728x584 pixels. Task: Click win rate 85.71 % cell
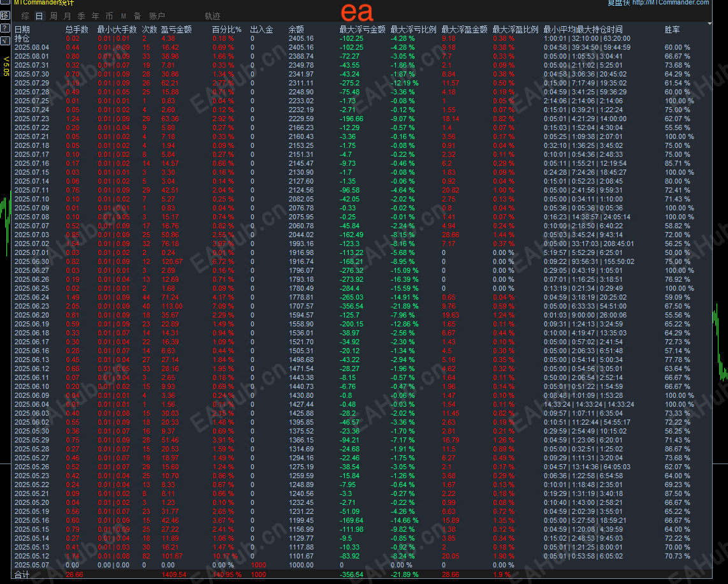[678, 163]
